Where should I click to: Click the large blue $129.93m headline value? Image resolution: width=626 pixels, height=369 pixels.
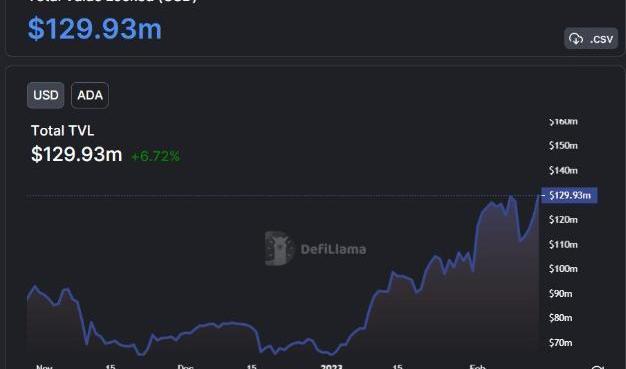point(95,29)
